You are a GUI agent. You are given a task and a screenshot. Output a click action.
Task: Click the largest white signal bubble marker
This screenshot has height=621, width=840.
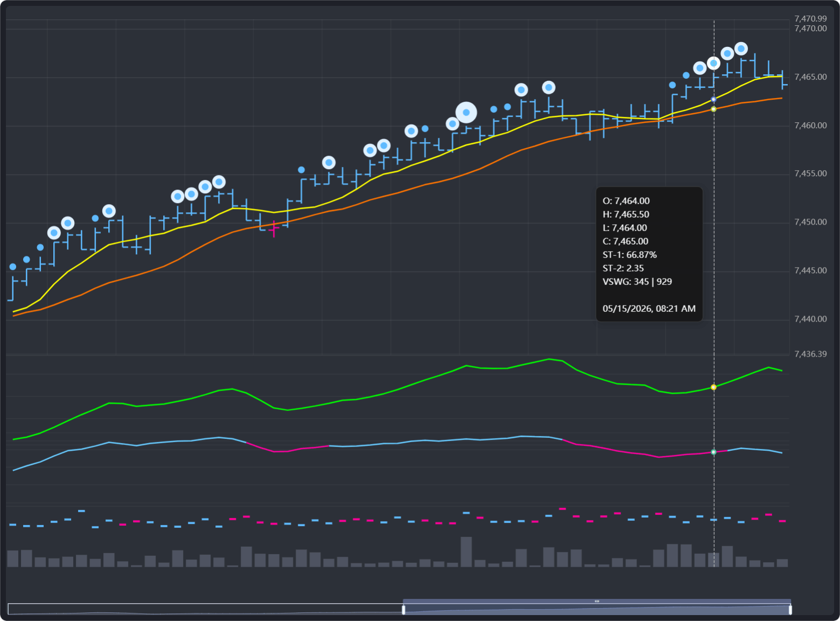point(466,113)
